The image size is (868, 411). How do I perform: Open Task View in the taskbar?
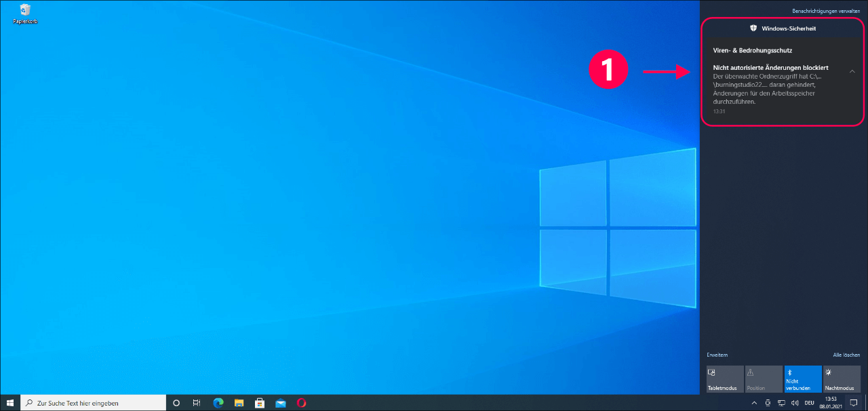197,403
